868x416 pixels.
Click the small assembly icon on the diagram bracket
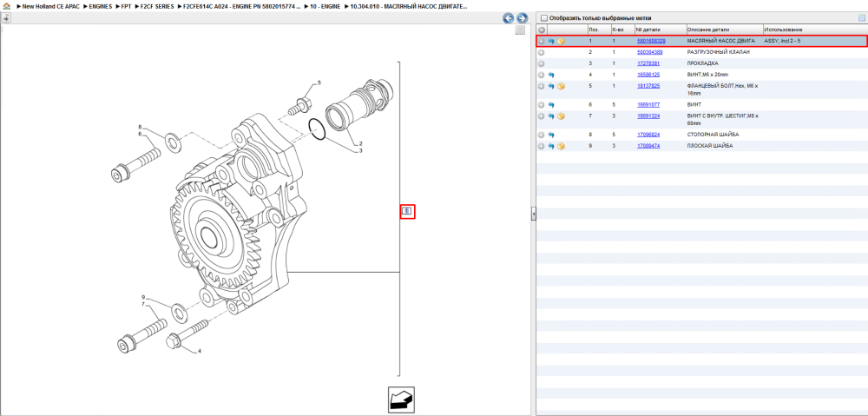407,211
